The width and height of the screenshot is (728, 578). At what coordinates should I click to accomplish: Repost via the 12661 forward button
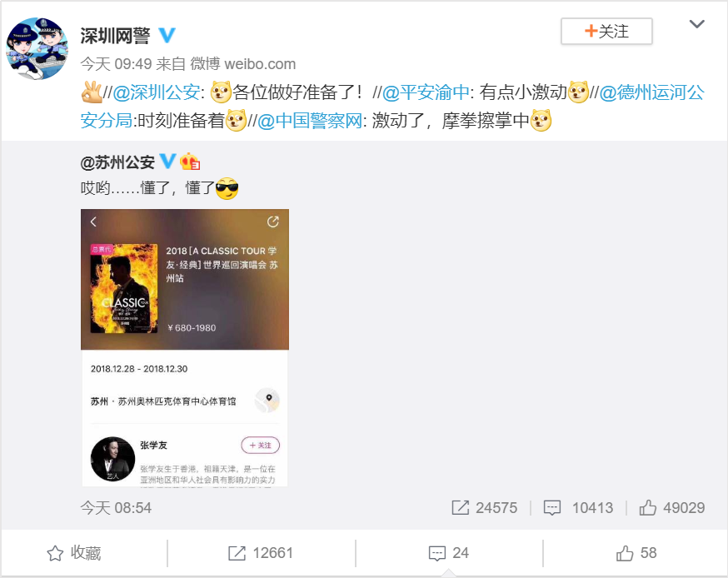pos(261,553)
